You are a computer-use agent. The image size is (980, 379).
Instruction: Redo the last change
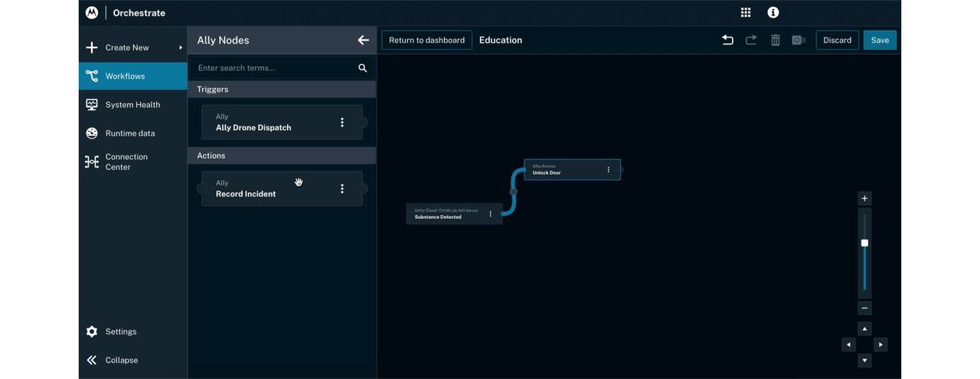tap(751, 40)
